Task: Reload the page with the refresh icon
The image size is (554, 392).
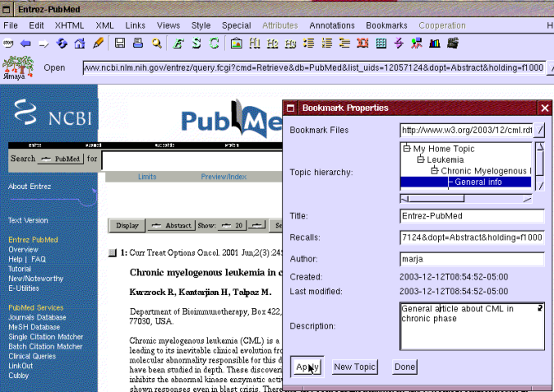Action: click(62, 42)
